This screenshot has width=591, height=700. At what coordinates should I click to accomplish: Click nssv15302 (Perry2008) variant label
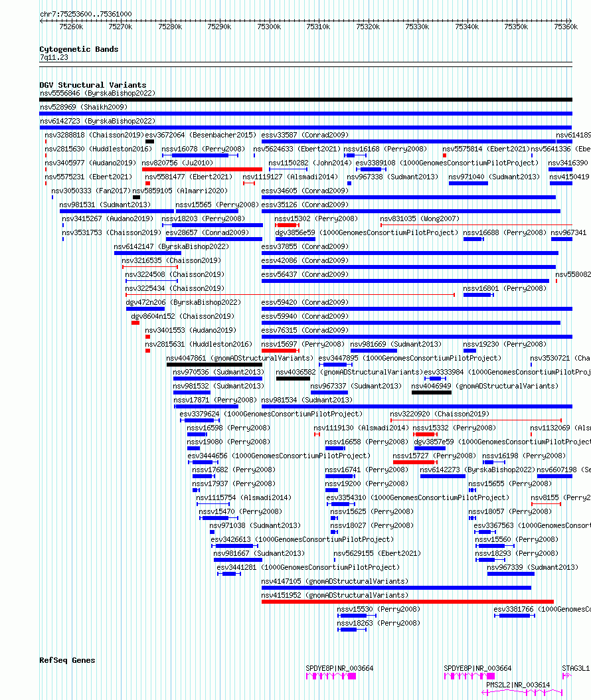pos(317,219)
